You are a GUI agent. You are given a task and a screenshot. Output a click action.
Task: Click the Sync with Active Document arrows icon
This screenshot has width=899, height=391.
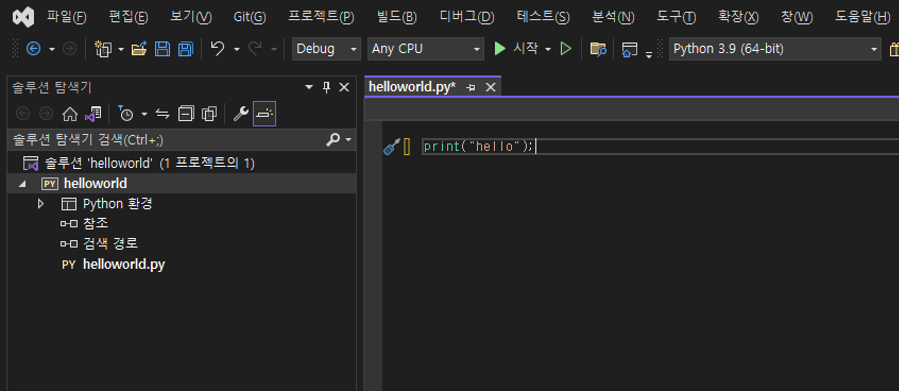163,114
